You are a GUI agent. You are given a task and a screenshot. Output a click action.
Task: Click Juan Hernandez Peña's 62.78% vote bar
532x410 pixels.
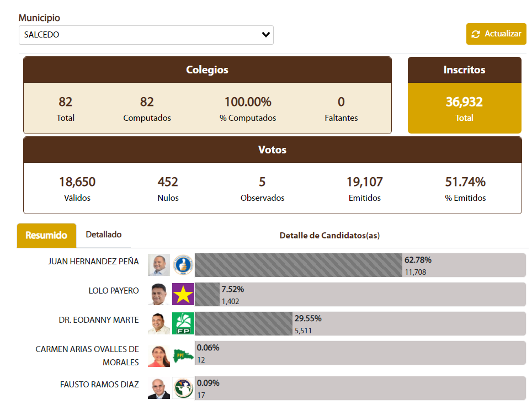[x=298, y=265]
